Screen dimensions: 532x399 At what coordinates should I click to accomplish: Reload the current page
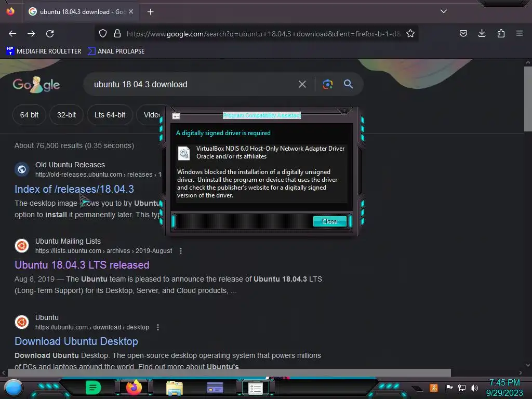(50, 34)
